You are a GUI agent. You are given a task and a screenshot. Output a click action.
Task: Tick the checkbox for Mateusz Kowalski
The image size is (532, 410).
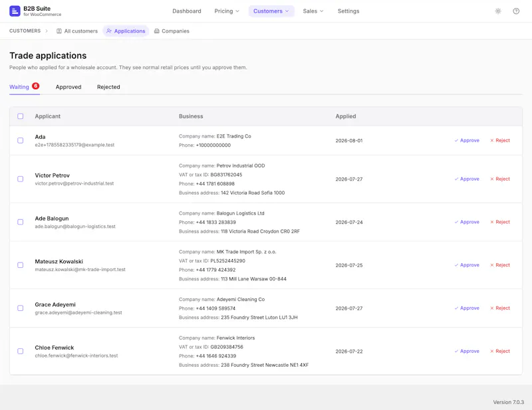(x=21, y=265)
